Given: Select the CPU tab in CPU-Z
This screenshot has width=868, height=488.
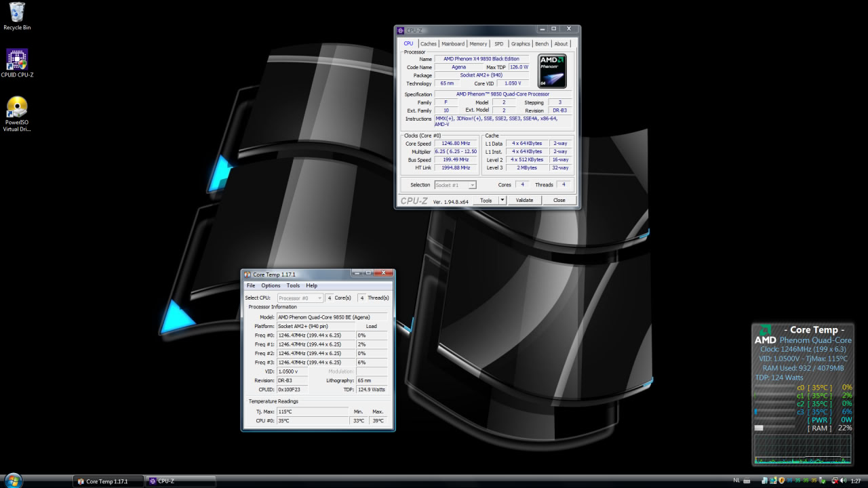Looking at the screenshot, I should (408, 43).
